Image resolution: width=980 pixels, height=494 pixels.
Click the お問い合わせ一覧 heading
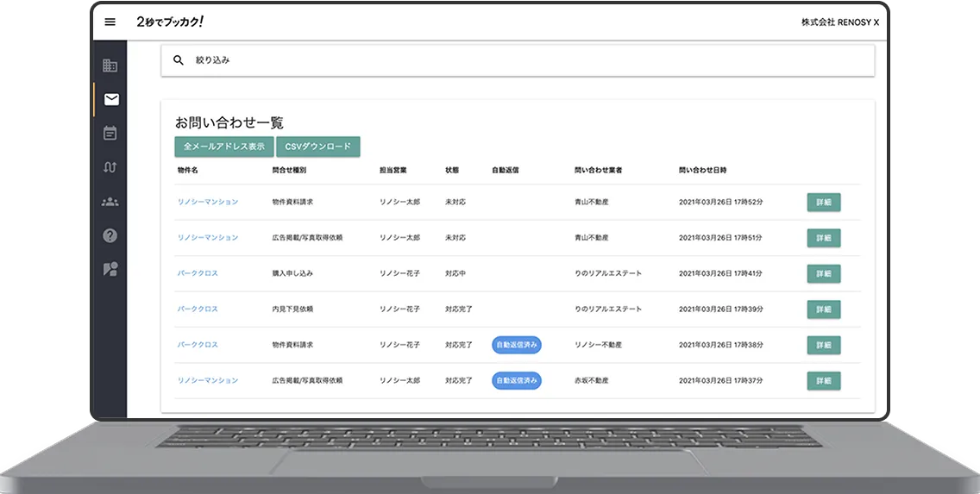pos(229,123)
